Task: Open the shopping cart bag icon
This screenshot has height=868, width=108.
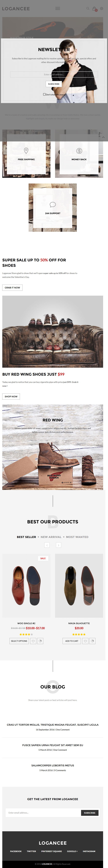Action: click(94, 8)
